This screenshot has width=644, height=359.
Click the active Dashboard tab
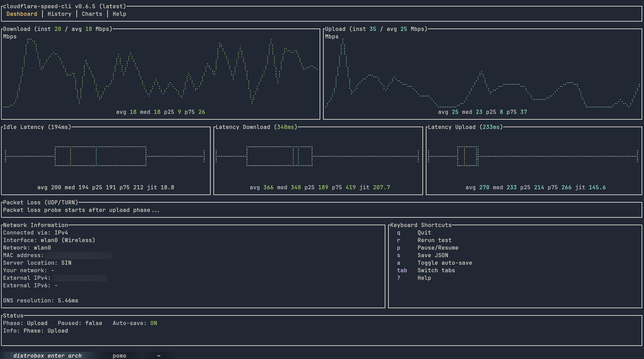click(x=21, y=14)
